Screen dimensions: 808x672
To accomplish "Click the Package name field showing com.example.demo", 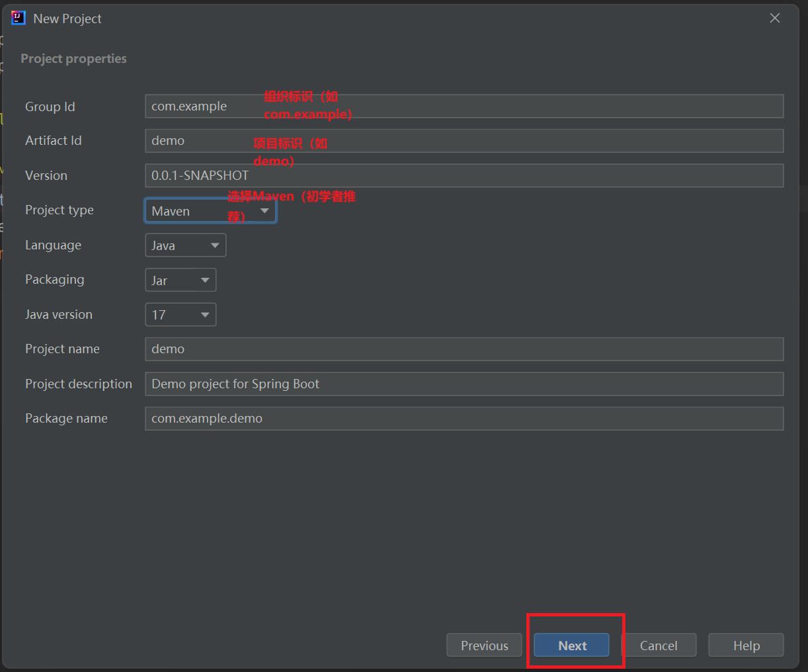I will [x=463, y=418].
